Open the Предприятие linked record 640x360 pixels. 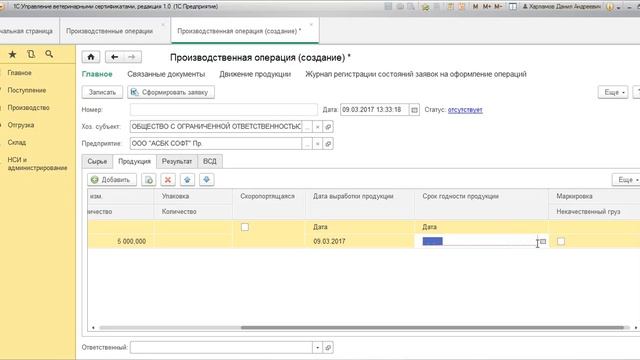coord(328,144)
